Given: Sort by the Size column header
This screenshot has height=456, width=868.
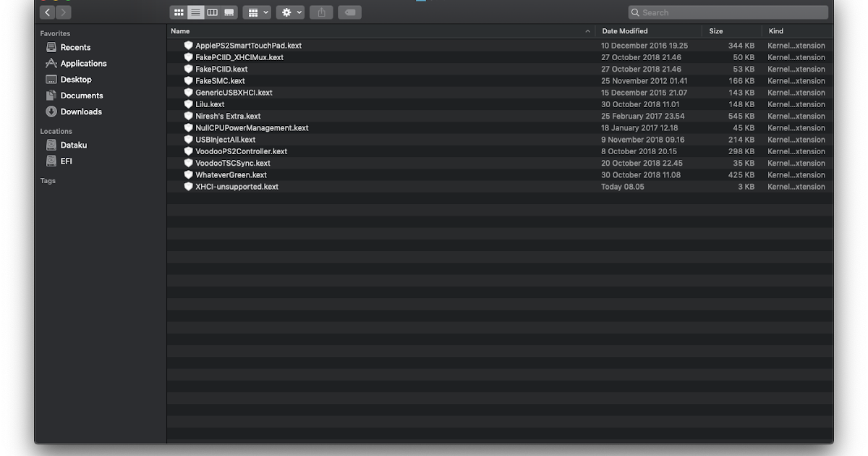Looking at the screenshot, I should coord(732,31).
